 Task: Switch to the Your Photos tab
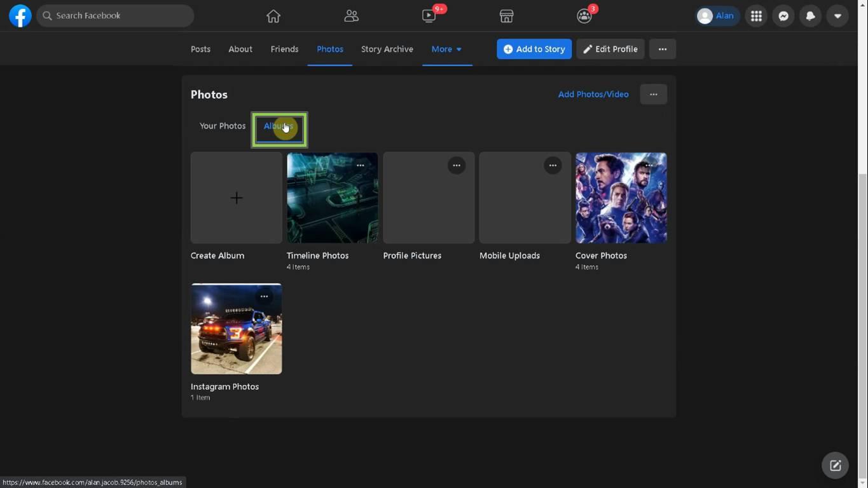[x=223, y=126]
